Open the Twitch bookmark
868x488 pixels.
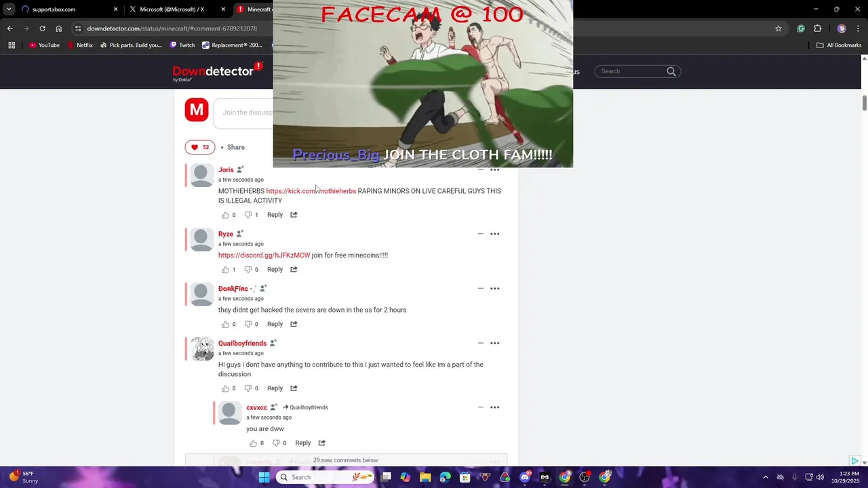click(x=182, y=45)
